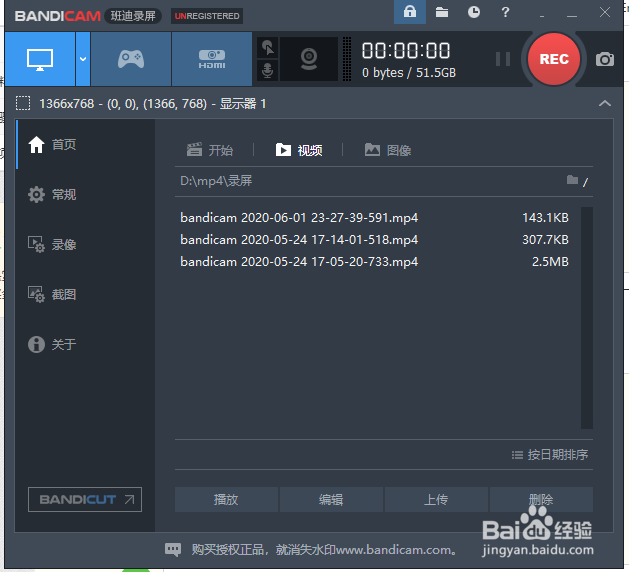This screenshot has height=572, width=629.
Task: Click the red REC button
Action: (554, 59)
